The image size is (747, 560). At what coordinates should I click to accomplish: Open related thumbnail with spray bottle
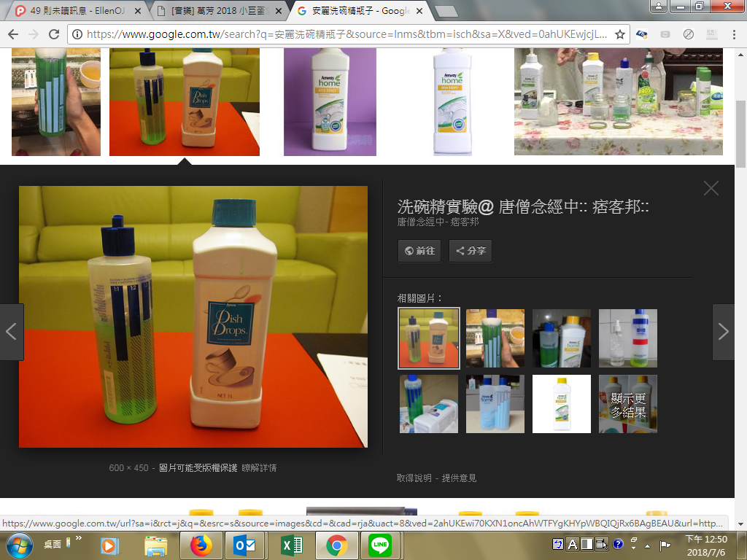coord(628,338)
